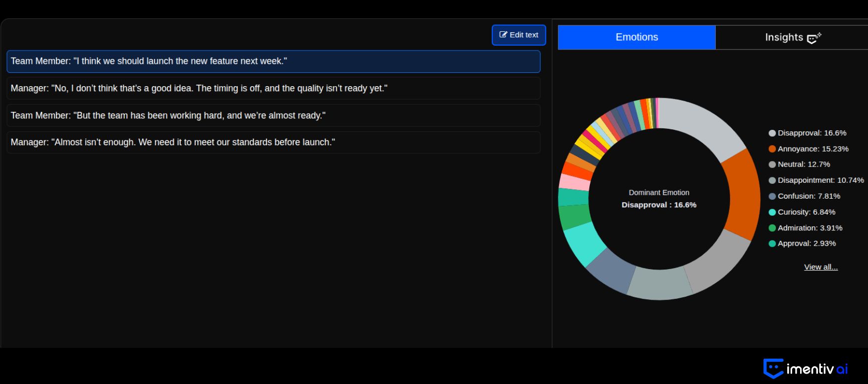868x384 pixels.
Task: Open the Insights tab
Action: click(x=792, y=37)
